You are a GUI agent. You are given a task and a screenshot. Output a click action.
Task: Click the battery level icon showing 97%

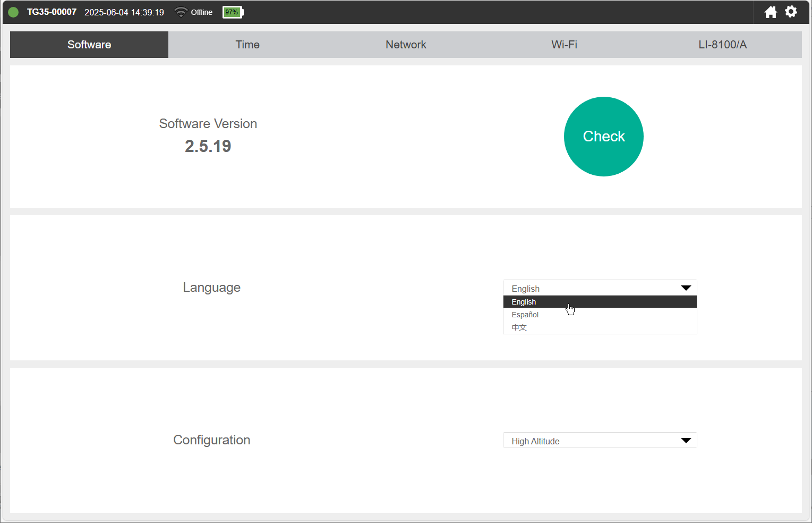(233, 12)
